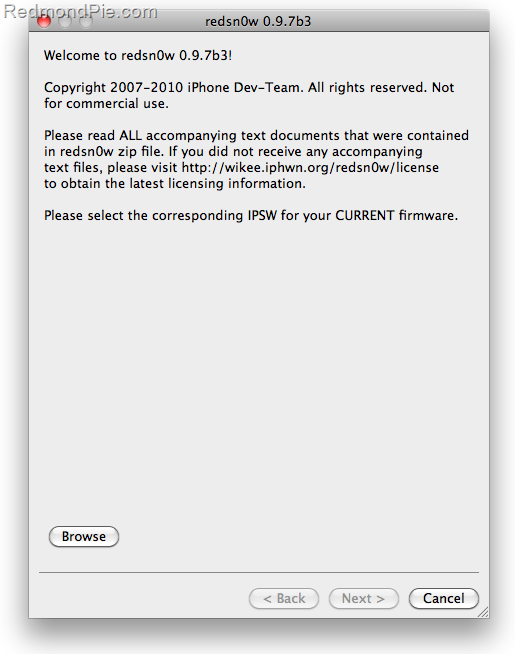Click the Browse button to select IPSW
Screen dimensions: 515x654
click(84, 536)
